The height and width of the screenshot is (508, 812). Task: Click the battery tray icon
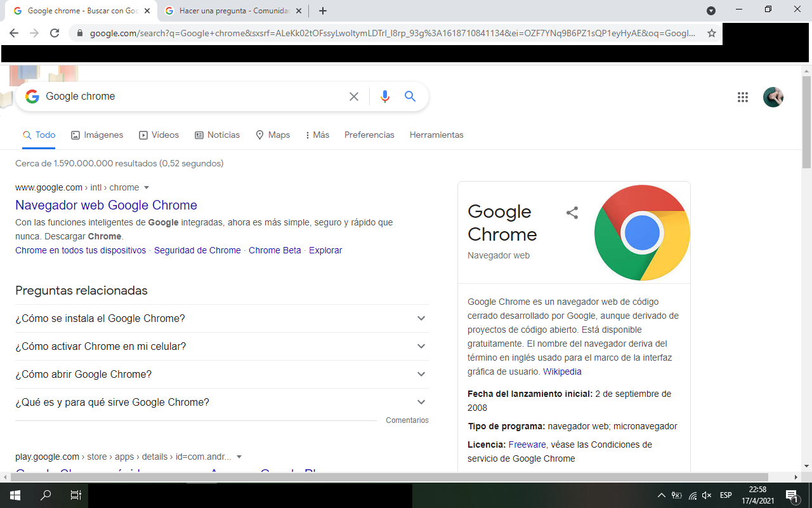[x=677, y=495]
